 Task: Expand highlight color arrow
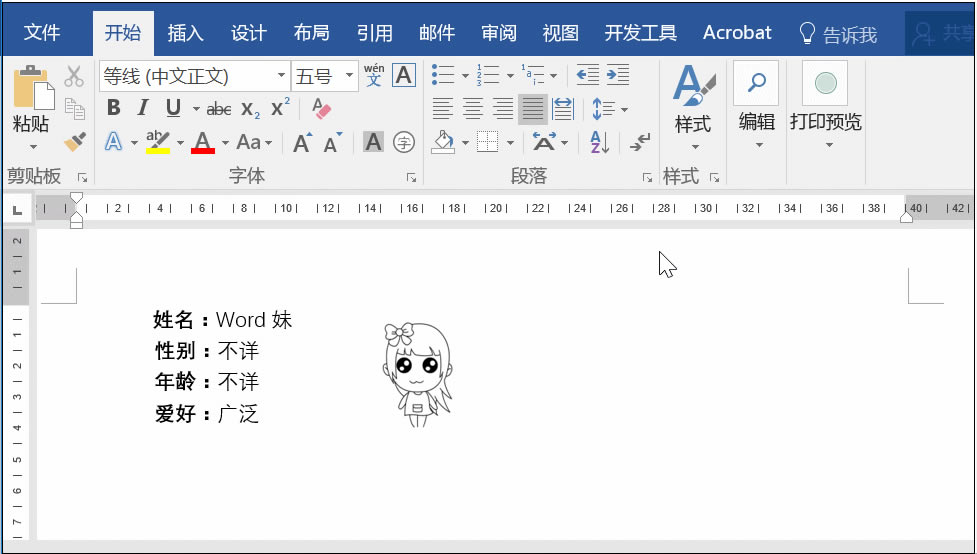[179, 143]
